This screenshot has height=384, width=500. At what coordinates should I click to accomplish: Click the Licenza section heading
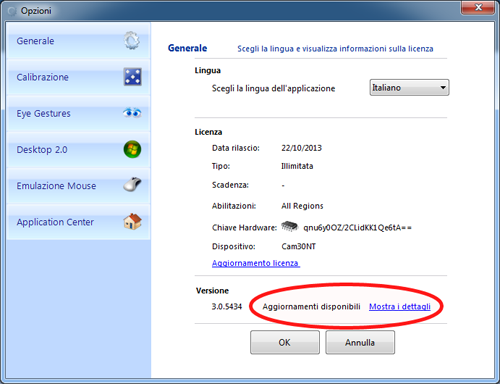click(x=208, y=132)
